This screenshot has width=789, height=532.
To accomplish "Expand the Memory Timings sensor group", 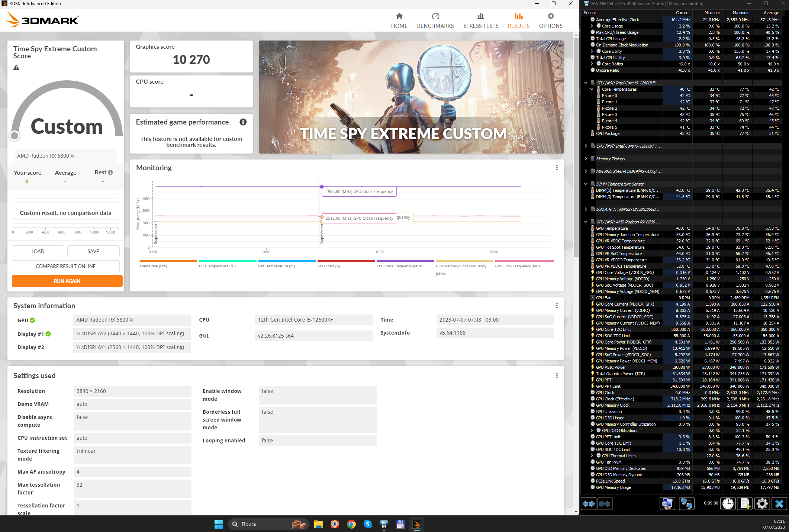I will coord(586,159).
